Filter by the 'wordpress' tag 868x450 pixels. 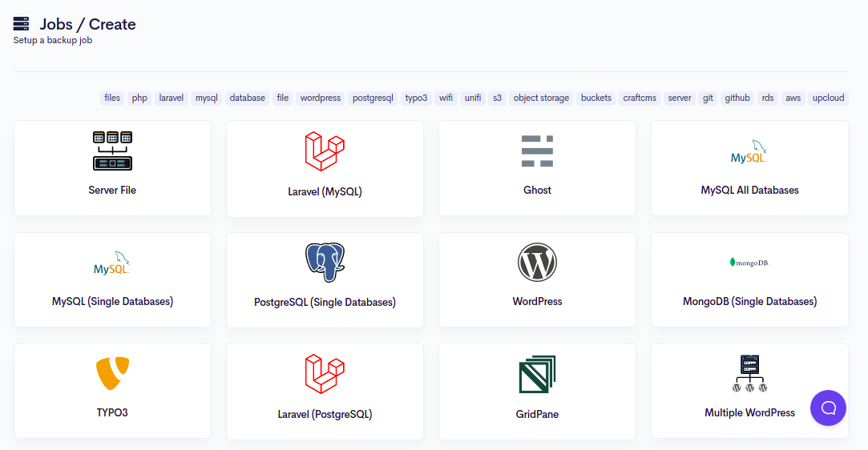321,98
